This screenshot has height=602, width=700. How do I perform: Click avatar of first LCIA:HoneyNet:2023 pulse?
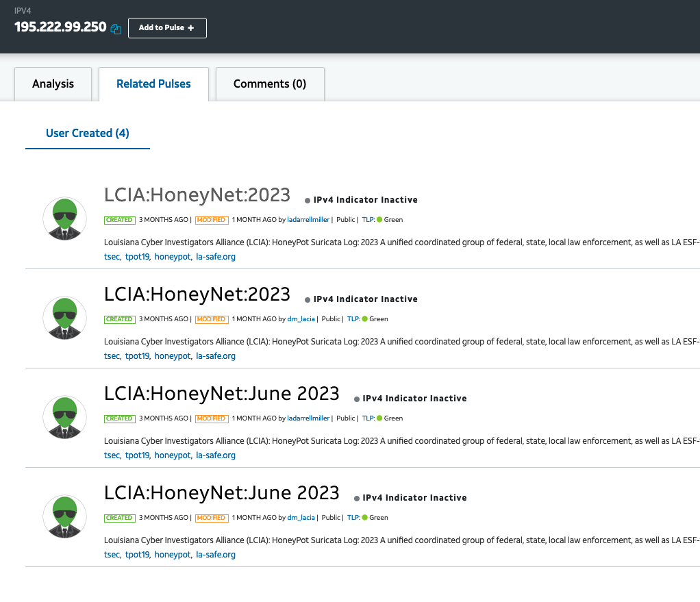pyautogui.click(x=65, y=218)
